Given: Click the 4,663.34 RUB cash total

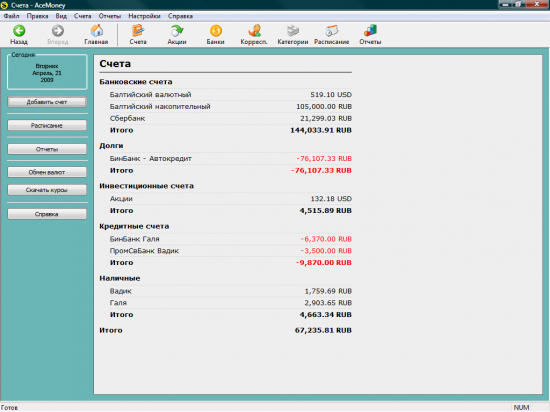Looking at the screenshot, I should pos(326,315).
